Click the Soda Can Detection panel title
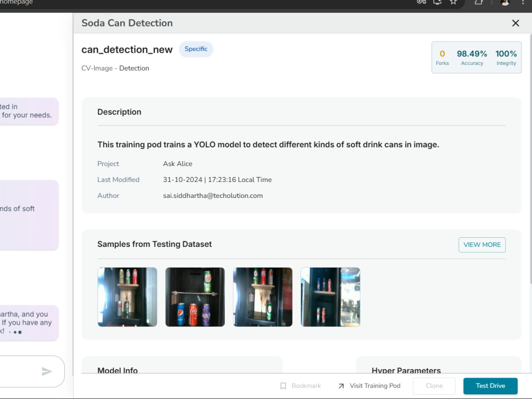The width and height of the screenshot is (532, 399). [x=127, y=23]
